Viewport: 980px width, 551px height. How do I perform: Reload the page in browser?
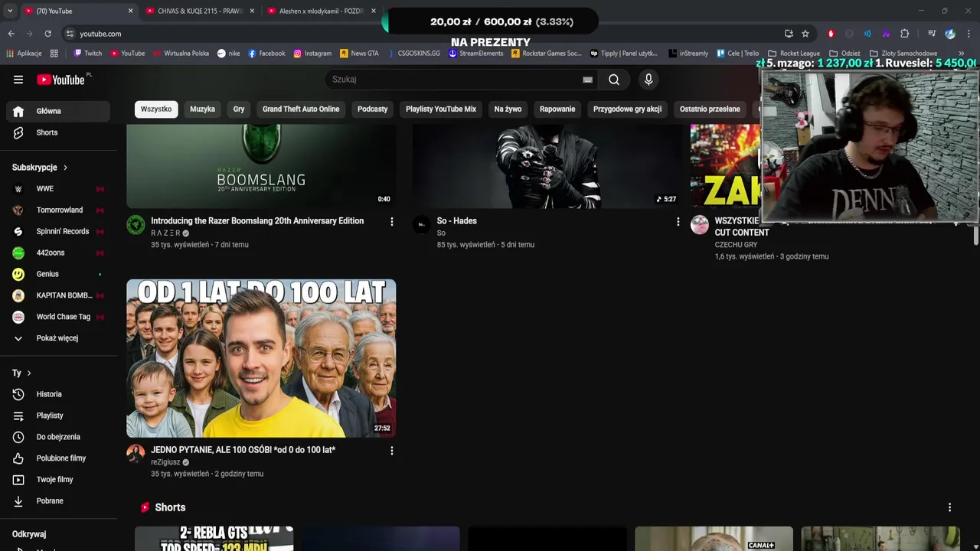47,34
